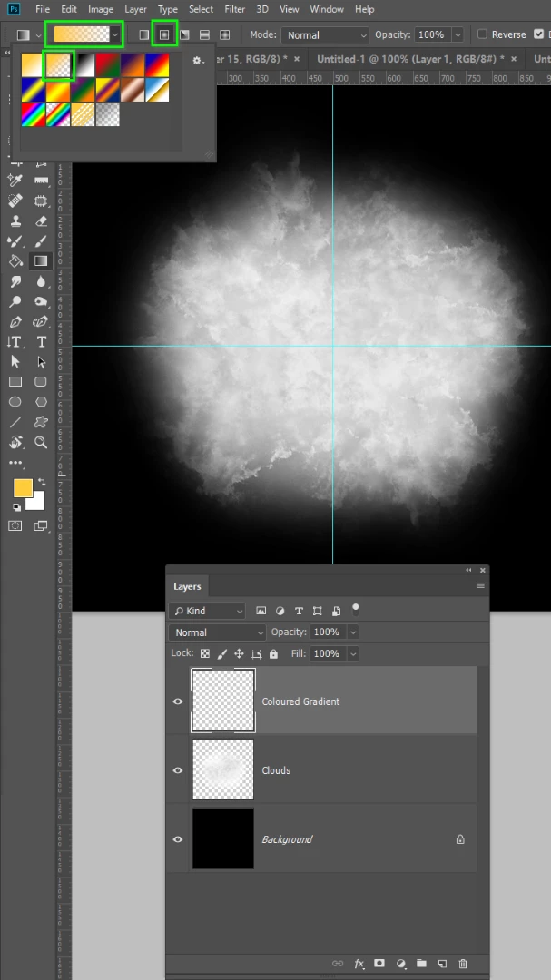
Task: Open the layer blend mode Normal dropdown
Action: click(x=217, y=632)
